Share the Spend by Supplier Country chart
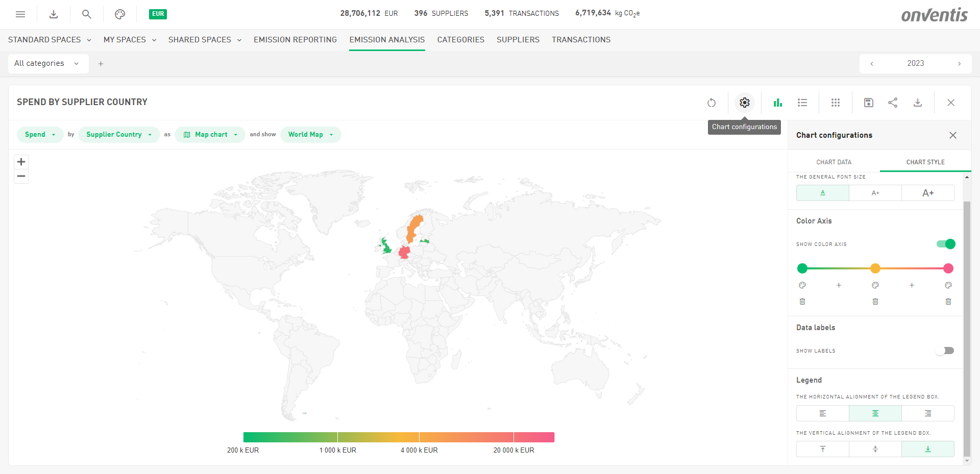 [x=893, y=103]
